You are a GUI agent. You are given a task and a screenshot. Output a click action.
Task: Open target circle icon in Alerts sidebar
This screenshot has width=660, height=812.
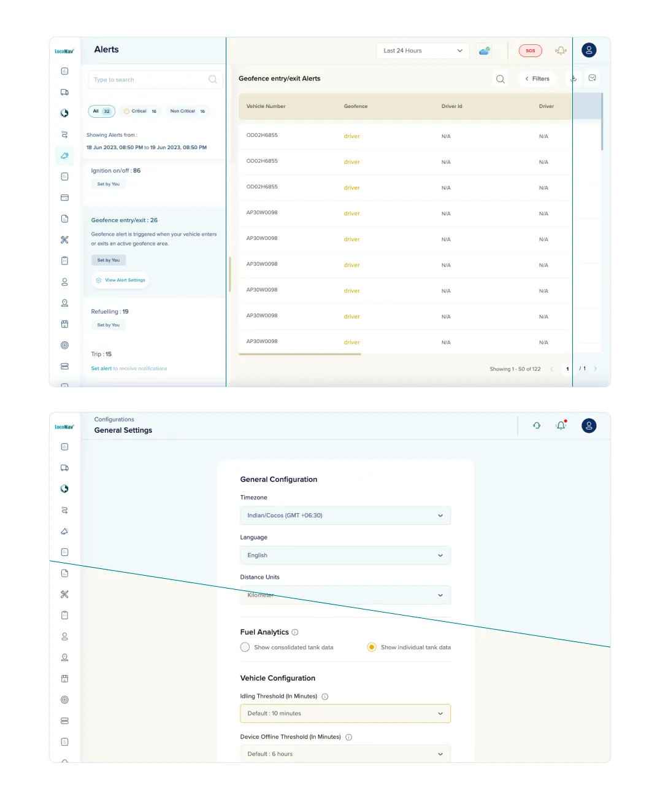(x=64, y=346)
